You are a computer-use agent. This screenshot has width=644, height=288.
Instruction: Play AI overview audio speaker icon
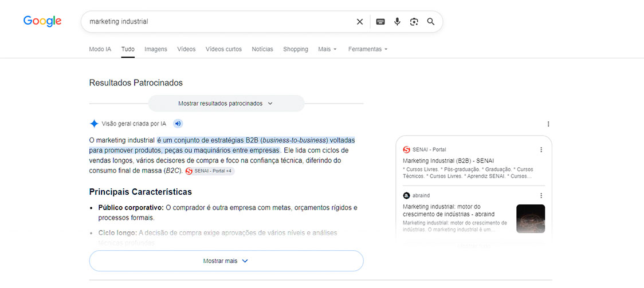[x=178, y=124]
